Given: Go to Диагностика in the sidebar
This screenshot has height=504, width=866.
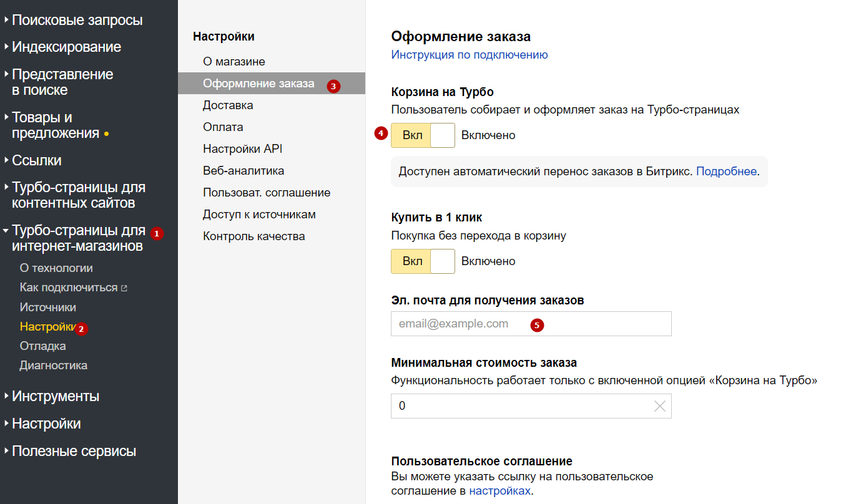Looking at the screenshot, I should pyautogui.click(x=53, y=366).
